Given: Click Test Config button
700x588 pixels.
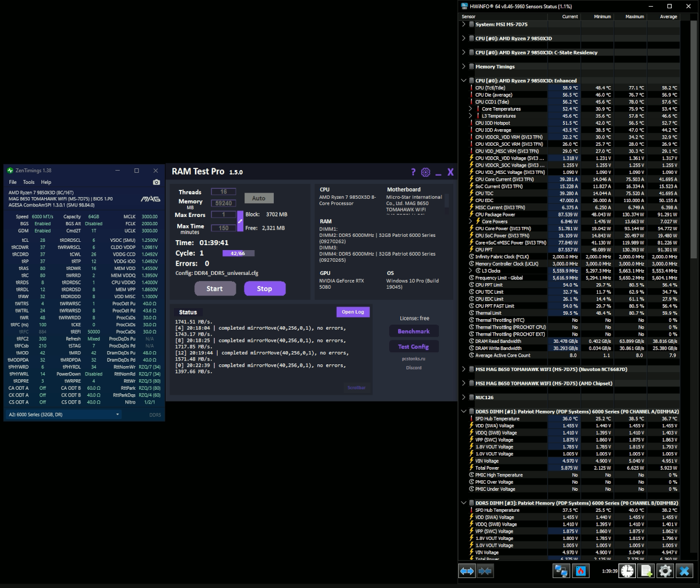Looking at the screenshot, I should pyautogui.click(x=413, y=347).
